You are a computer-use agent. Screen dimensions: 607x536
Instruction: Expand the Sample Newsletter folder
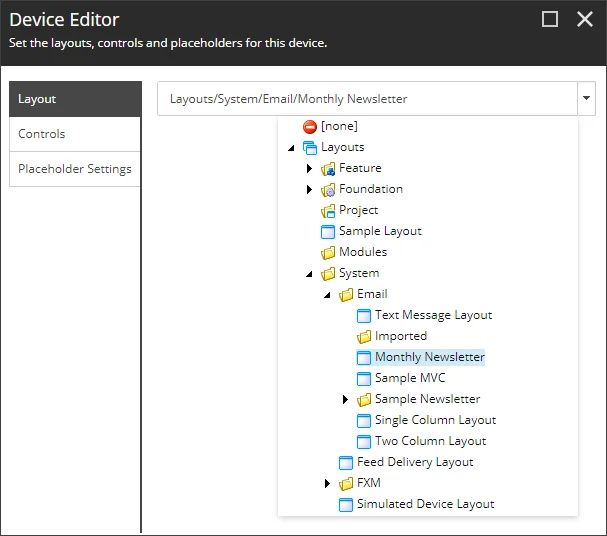345,399
